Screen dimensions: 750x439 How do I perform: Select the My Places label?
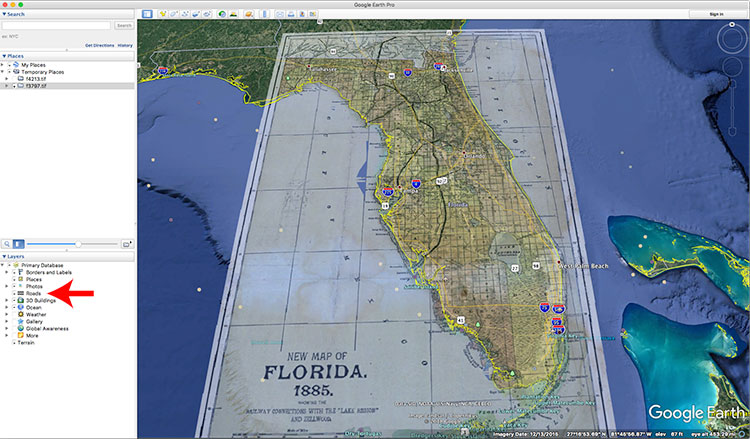point(33,65)
